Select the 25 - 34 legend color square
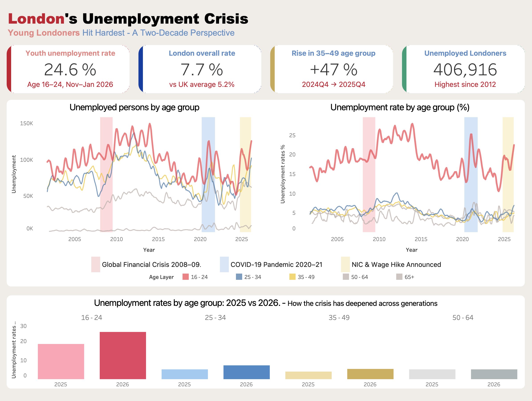 click(239, 277)
